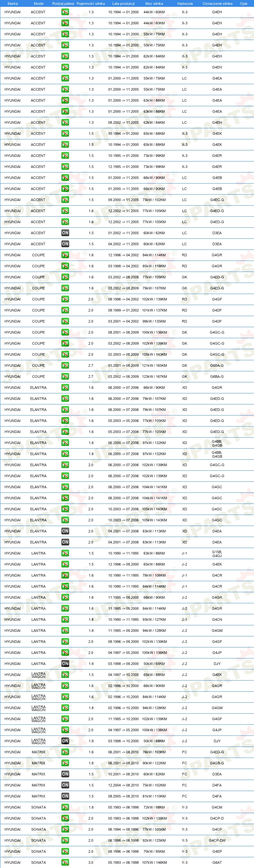Click petrol icon for LANTRA 63kW / 86KM row
The image size is (254, 868).
click(65, 553)
